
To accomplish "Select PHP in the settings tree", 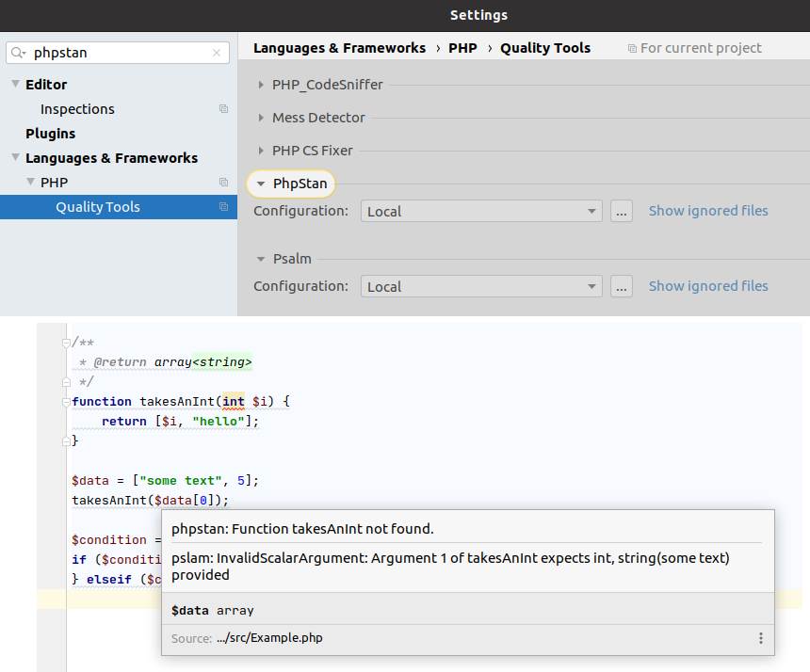I will [x=55, y=183].
